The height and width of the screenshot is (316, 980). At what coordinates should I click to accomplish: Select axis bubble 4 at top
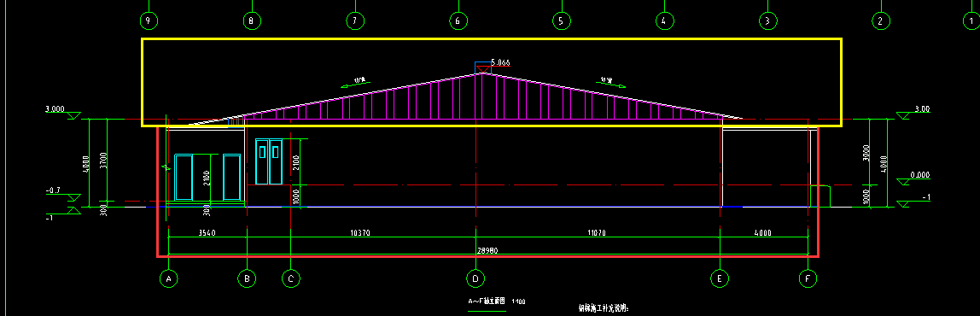pyautogui.click(x=664, y=20)
